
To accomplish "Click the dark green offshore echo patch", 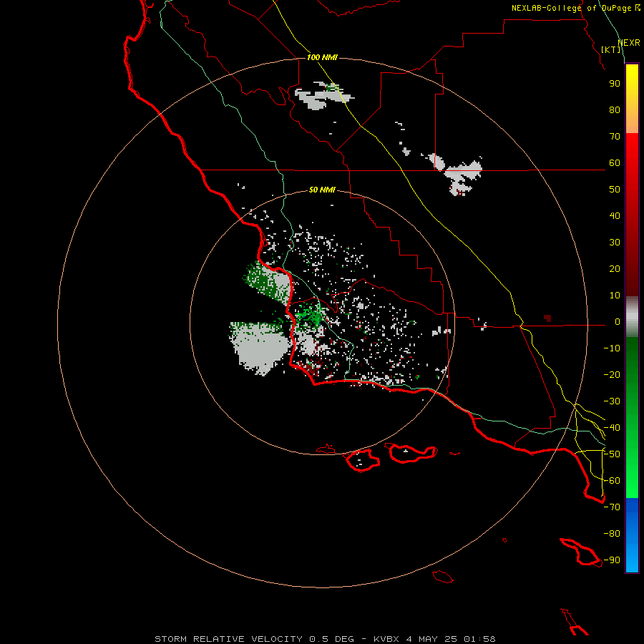I will tap(267, 281).
